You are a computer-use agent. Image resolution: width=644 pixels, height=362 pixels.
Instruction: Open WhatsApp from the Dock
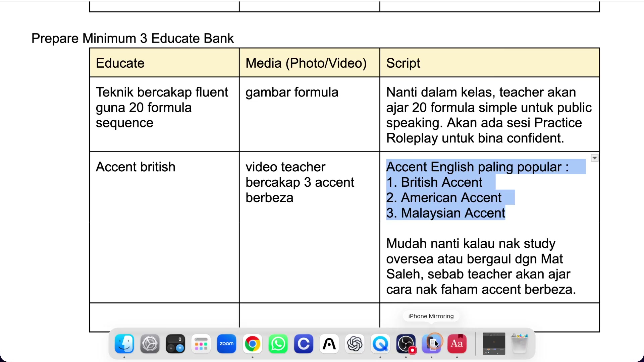click(278, 344)
